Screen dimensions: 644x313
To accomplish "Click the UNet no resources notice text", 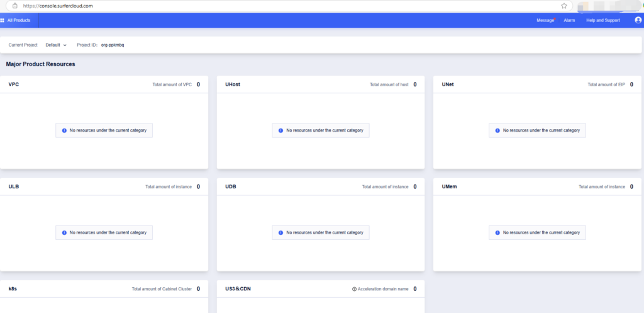I will point(541,130).
